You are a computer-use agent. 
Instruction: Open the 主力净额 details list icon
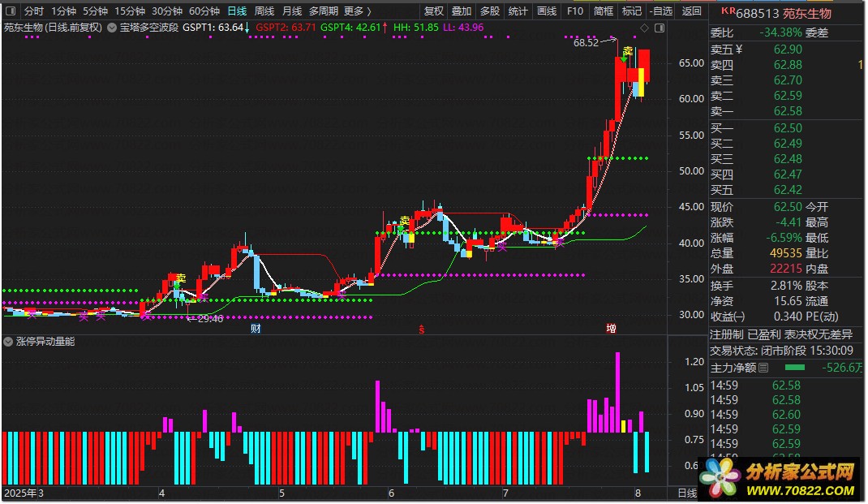(764, 368)
